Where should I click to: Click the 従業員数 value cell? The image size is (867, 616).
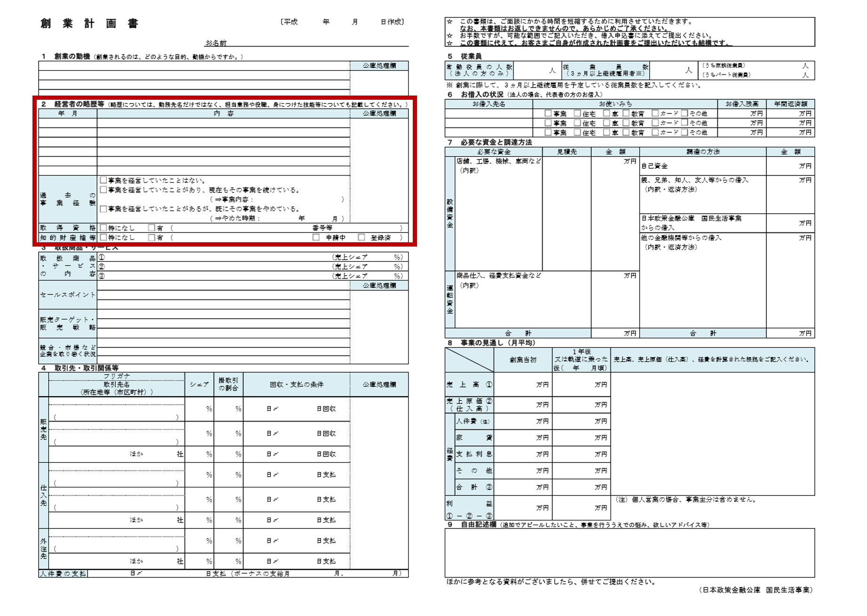[x=673, y=70]
